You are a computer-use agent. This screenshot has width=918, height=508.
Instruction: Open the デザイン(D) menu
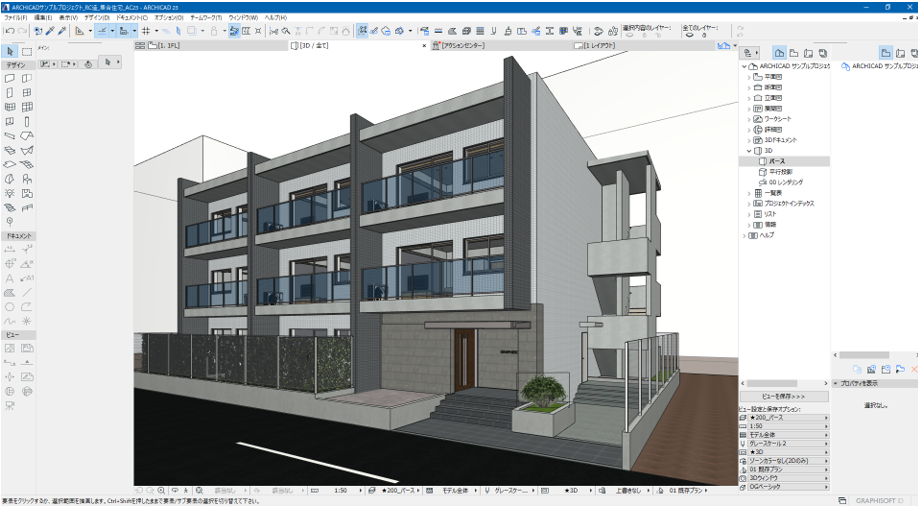click(97, 18)
